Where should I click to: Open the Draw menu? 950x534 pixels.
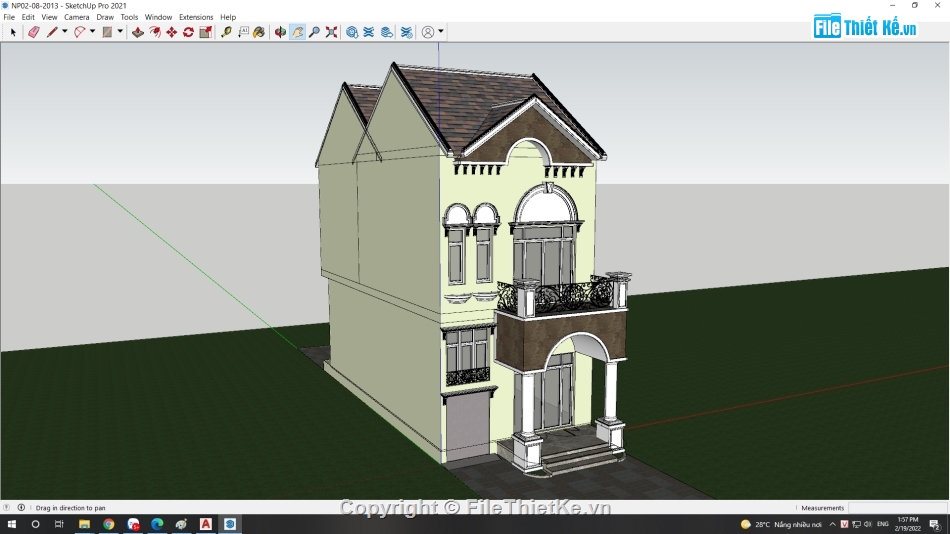coord(105,17)
